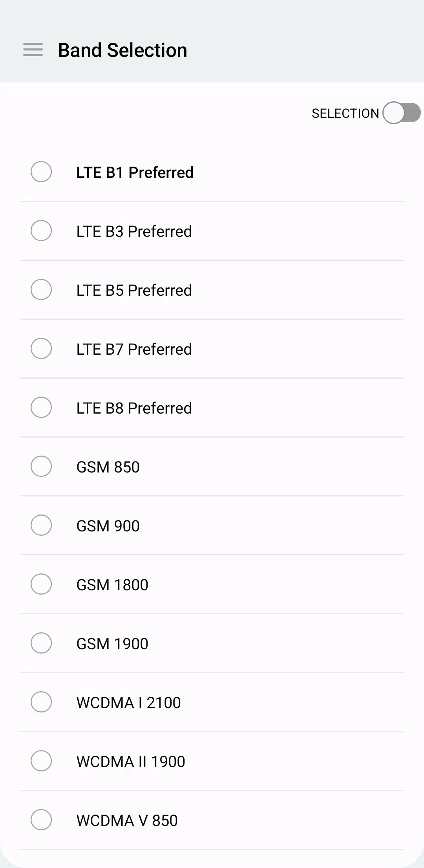This screenshot has width=424, height=868.
Task: Pick the LTE B5 Preferred radio button
Action: pyautogui.click(x=41, y=289)
